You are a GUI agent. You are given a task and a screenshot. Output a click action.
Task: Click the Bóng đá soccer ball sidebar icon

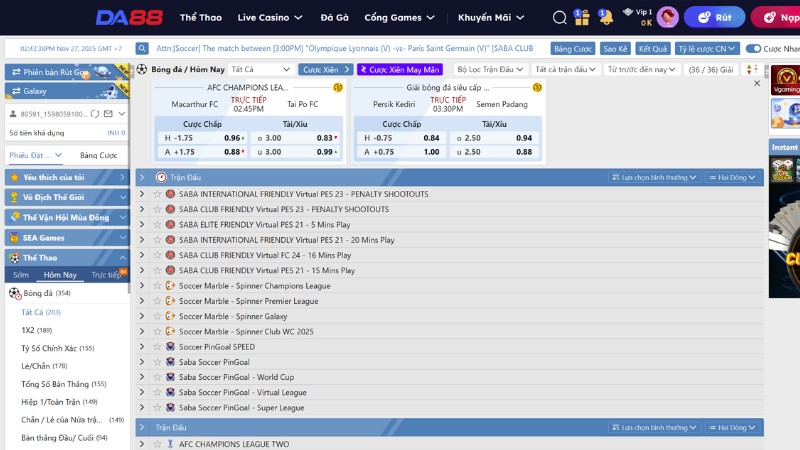pos(15,293)
